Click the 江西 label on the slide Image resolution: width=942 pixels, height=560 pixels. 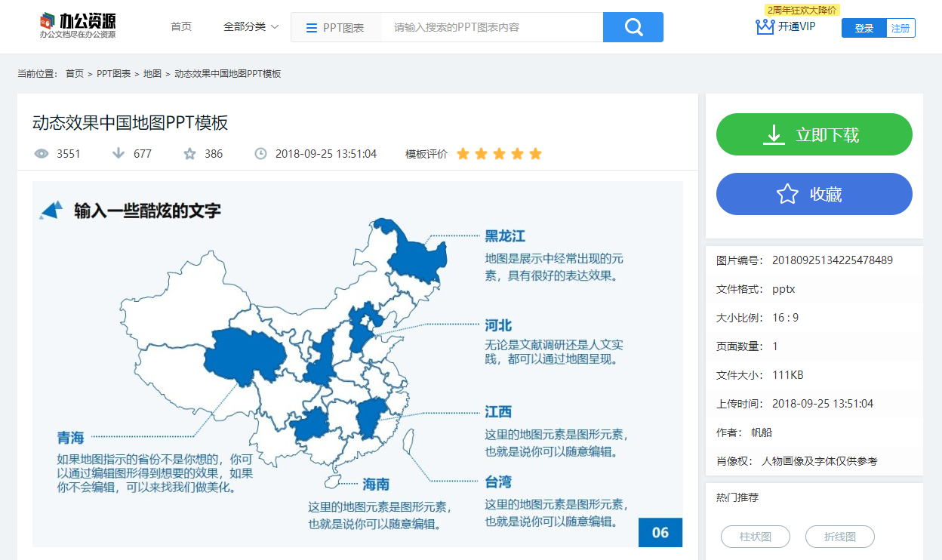click(x=498, y=411)
